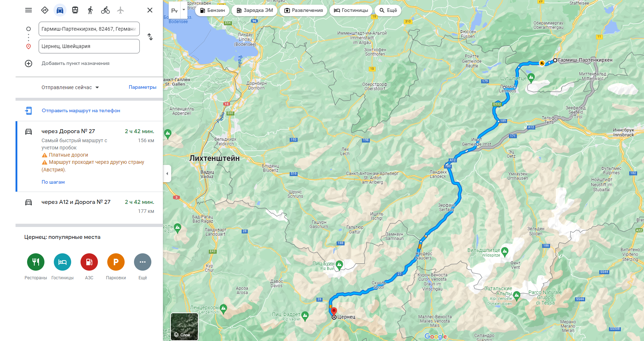Expand the Отправление сейчас departure dropdown
The height and width of the screenshot is (341, 644).
point(70,87)
